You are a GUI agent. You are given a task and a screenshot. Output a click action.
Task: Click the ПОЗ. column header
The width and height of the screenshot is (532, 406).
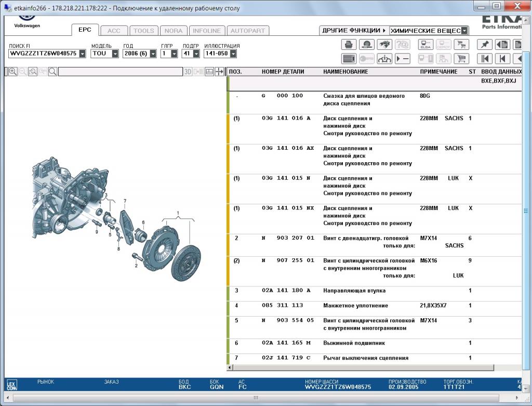235,72
